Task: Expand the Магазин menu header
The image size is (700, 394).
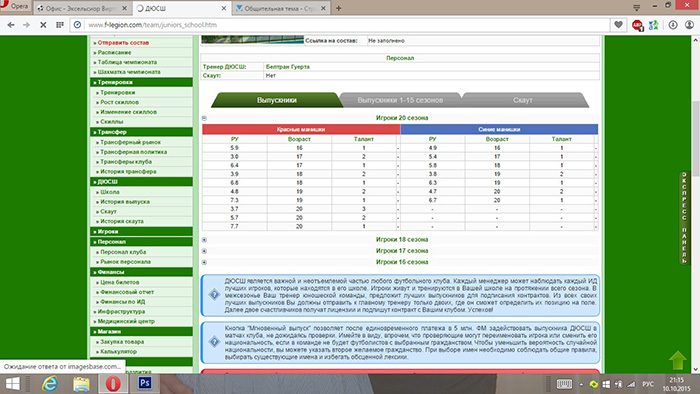Action: (x=142, y=332)
